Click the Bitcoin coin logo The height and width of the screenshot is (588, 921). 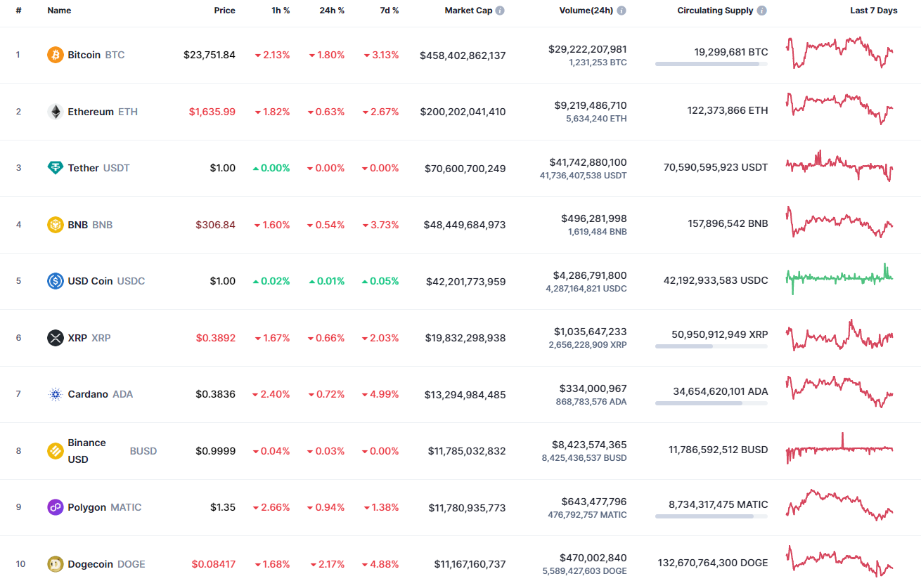[x=55, y=54]
